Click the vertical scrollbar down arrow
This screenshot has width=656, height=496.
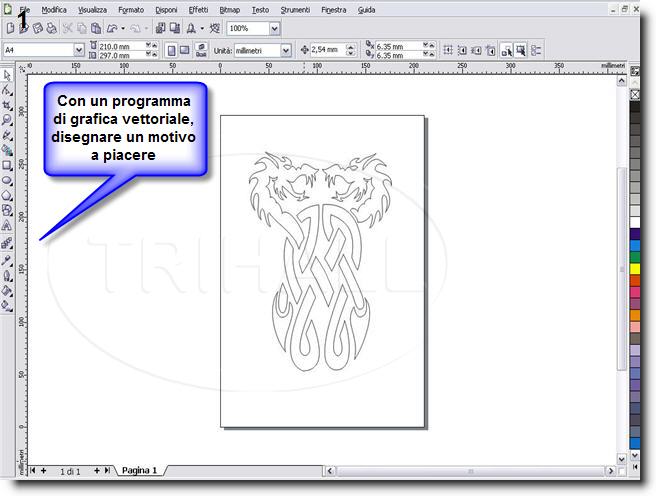click(622, 459)
